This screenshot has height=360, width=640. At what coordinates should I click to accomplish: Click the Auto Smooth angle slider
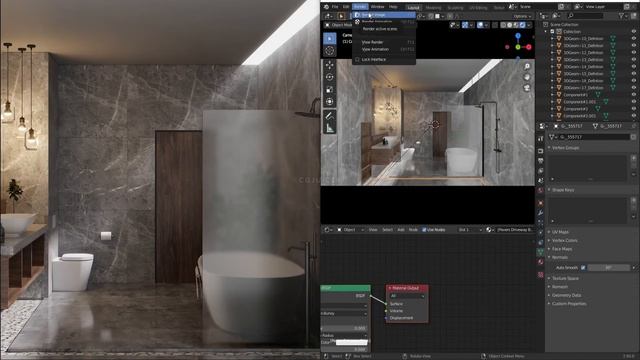(610, 268)
